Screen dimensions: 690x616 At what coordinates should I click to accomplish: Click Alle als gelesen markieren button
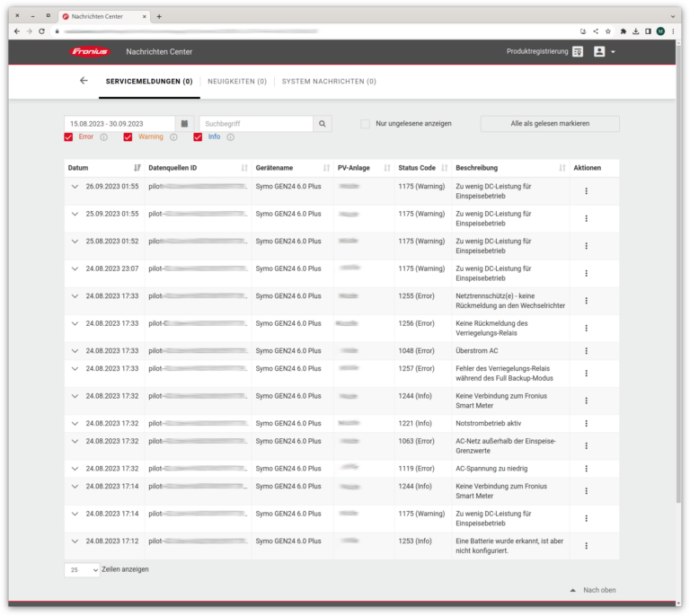[549, 124]
